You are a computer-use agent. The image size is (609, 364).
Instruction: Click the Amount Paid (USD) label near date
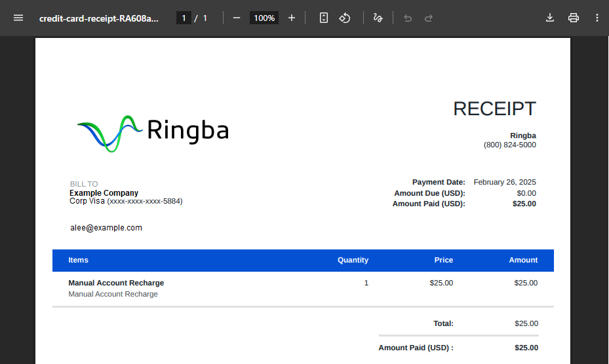point(429,204)
